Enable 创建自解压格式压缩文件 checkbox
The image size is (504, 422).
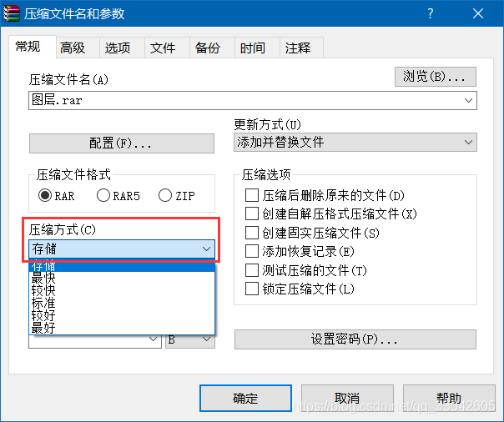pos(252,214)
